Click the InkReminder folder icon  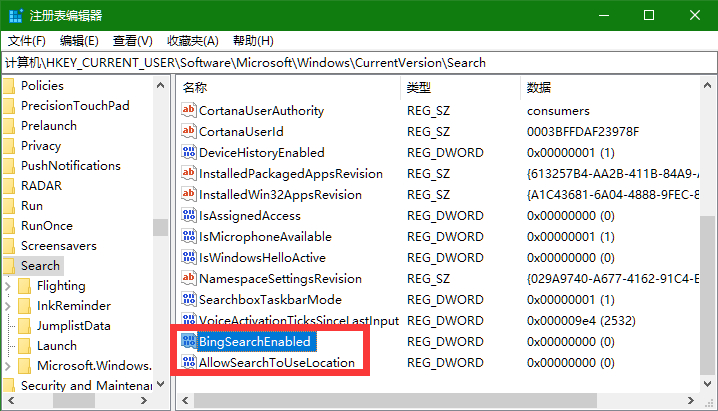point(24,306)
